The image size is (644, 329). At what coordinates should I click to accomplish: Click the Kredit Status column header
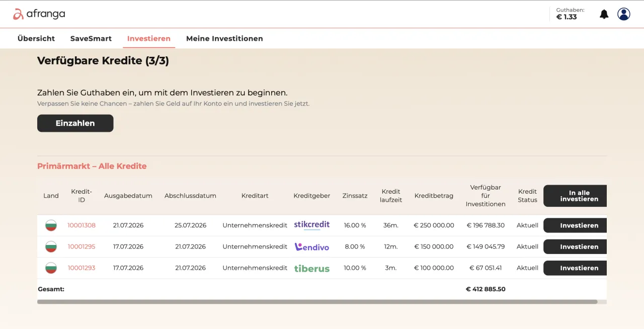pyautogui.click(x=528, y=196)
